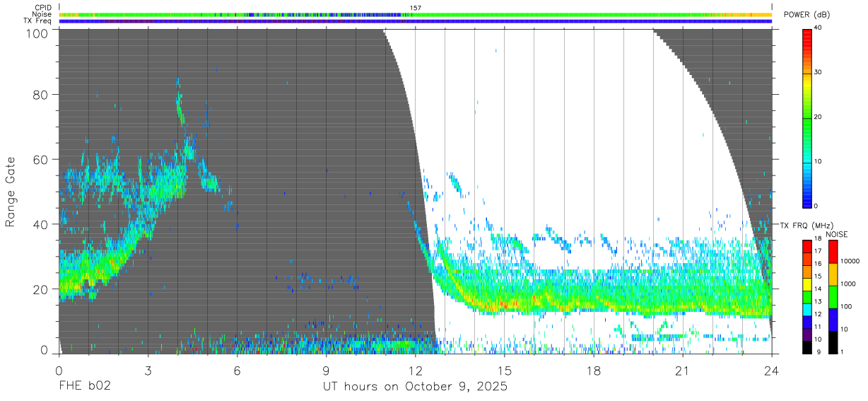Click POWER colorbar tick label '30'
Image resolution: width=868 pixels, height=401 pixels.
(819, 72)
